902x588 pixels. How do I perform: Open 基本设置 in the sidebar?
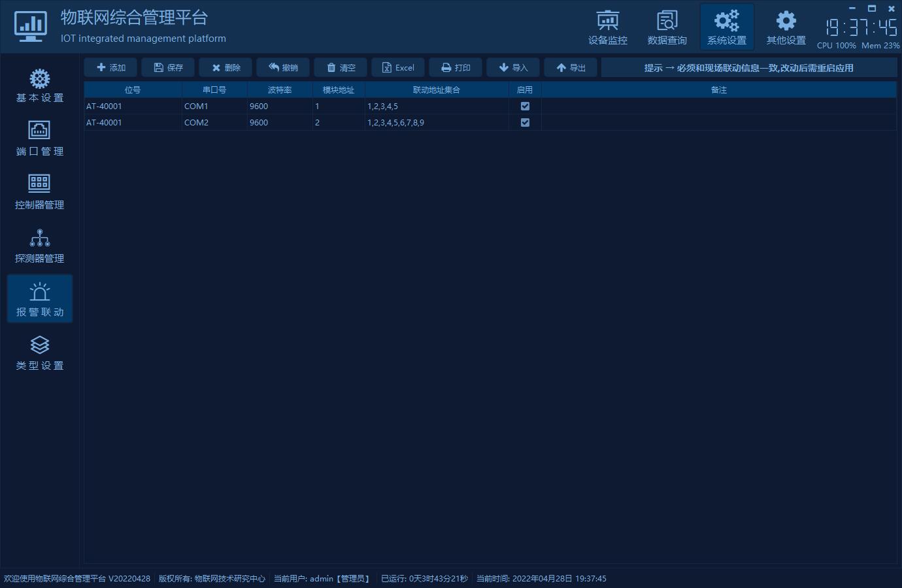point(40,86)
